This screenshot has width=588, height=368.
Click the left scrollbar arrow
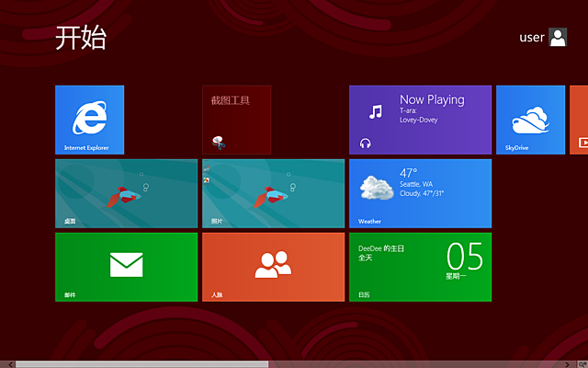10,364
